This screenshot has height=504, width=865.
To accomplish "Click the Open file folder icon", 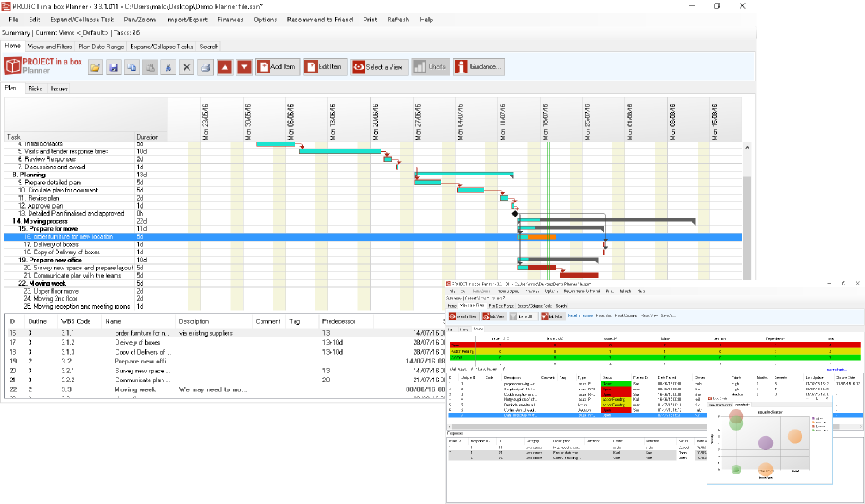I will [x=96, y=67].
